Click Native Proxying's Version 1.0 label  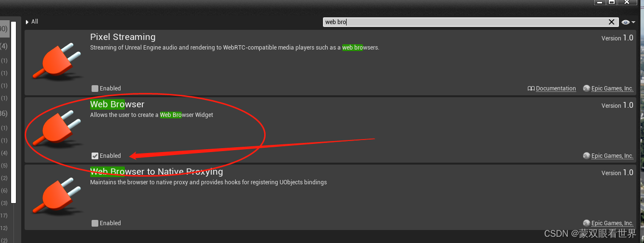point(617,173)
